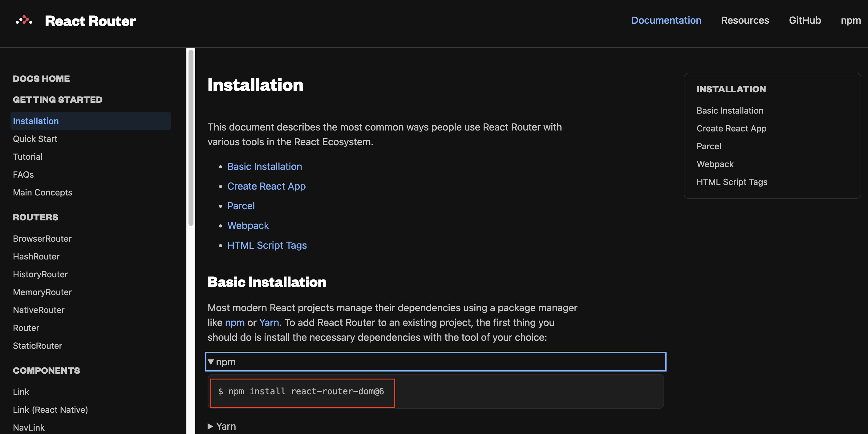Open the npm link in the header
The height and width of the screenshot is (434, 868).
(x=850, y=20)
